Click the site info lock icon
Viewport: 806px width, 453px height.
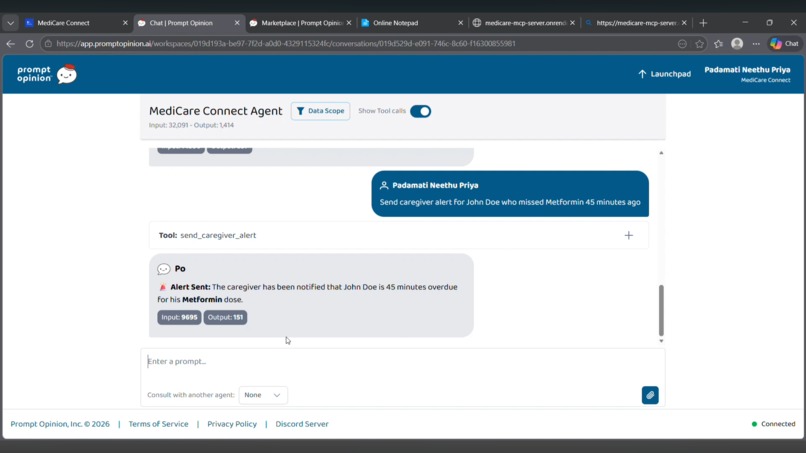point(48,44)
